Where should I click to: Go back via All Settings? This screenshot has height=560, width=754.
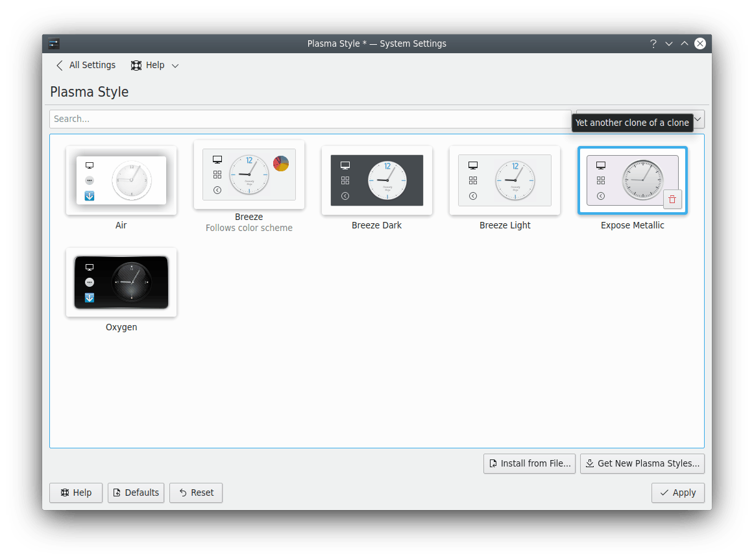pos(85,65)
